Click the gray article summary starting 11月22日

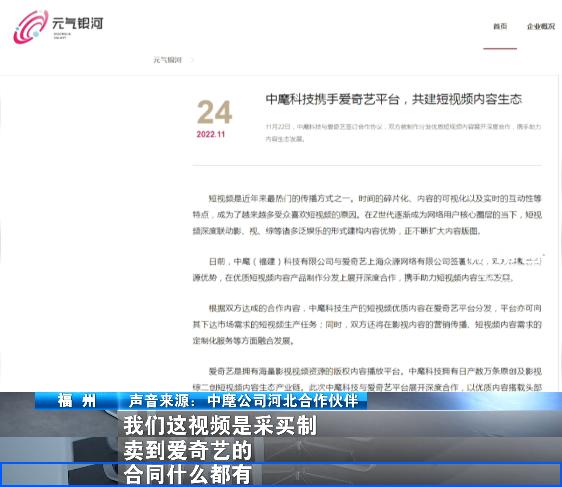click(403, 133)
